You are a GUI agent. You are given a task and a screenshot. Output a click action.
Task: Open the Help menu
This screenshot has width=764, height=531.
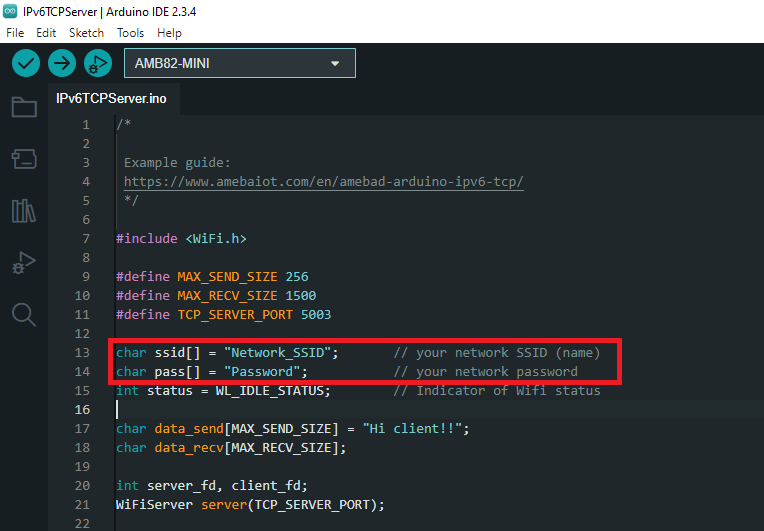[169, 33]
